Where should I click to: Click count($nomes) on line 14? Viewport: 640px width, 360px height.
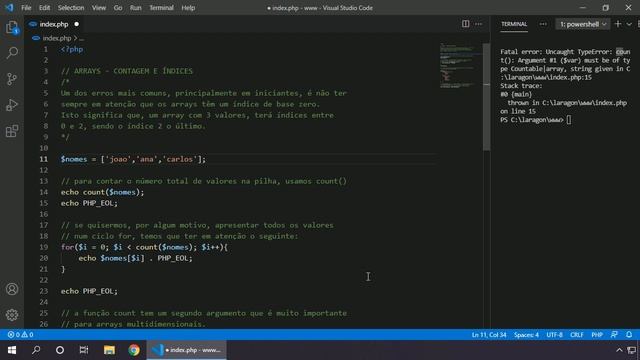coord(111,192)
